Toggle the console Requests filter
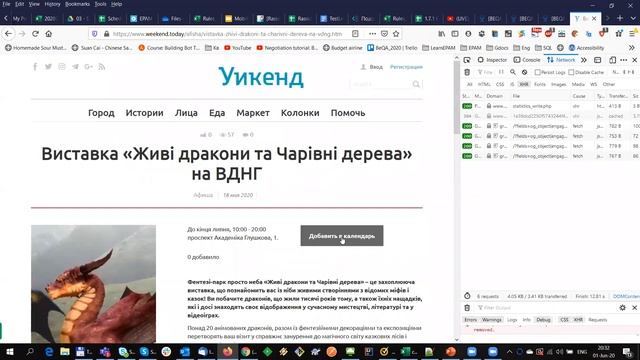Image resolution: width=640 pixels, height=360 pixels. [598, 320]
